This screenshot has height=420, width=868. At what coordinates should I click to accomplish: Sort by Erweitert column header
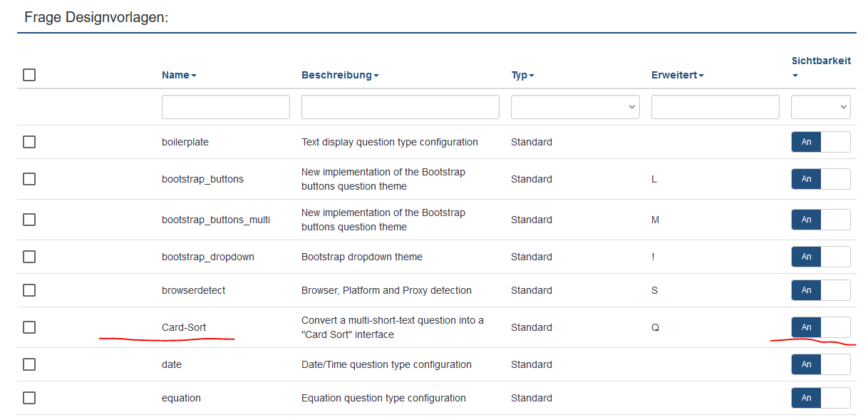point(677,75)
